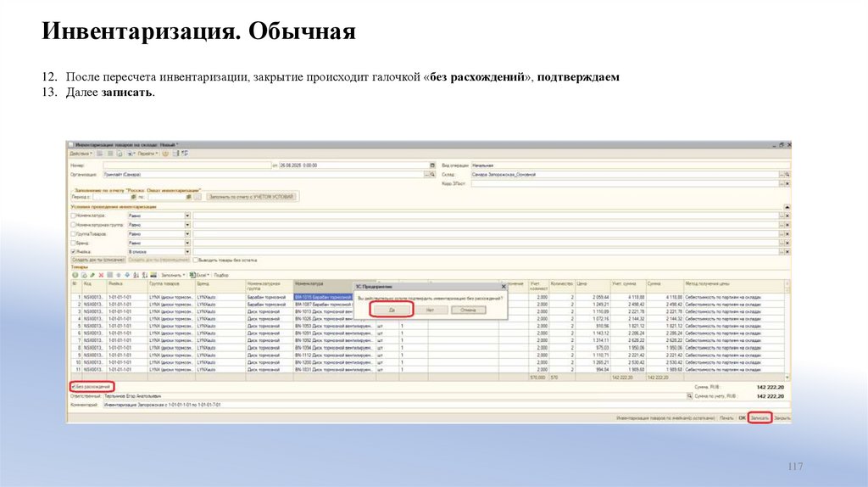Select the cell with sum 1 989,68 in row 11

[665, 369]
